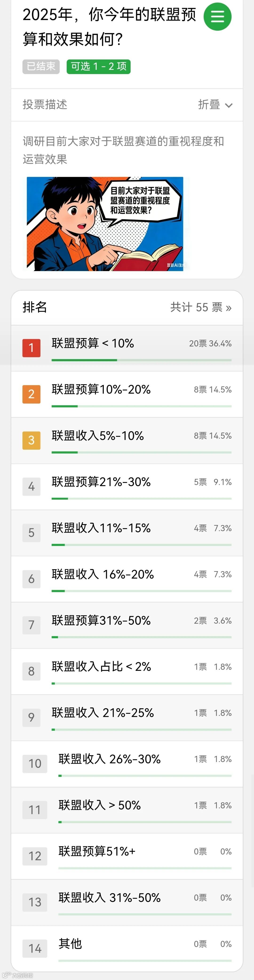Click the gray rank 10 badge
Viewport: 254px width, 980px height.
(35, 763)
